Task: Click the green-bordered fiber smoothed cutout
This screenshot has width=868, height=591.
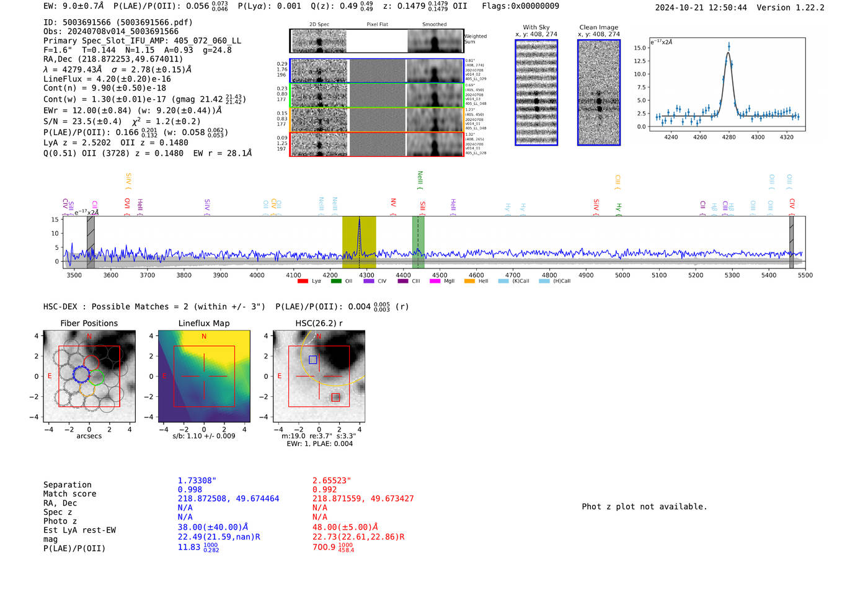Action: coord(435,96)
